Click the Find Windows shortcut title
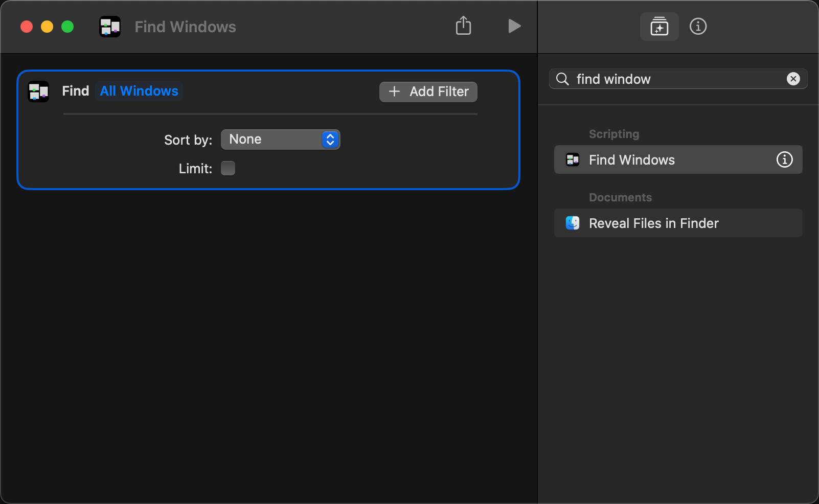Viewport: 819px width, 504px height. point(185,27)
